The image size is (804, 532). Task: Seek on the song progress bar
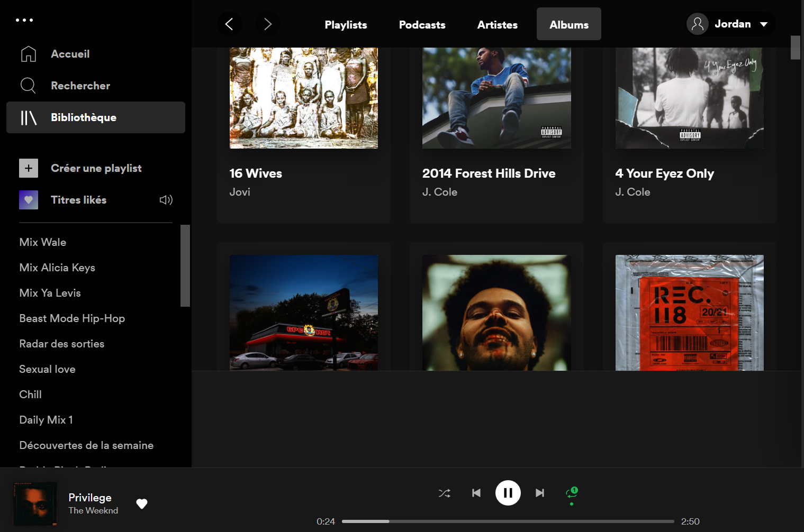coord(508,521)
